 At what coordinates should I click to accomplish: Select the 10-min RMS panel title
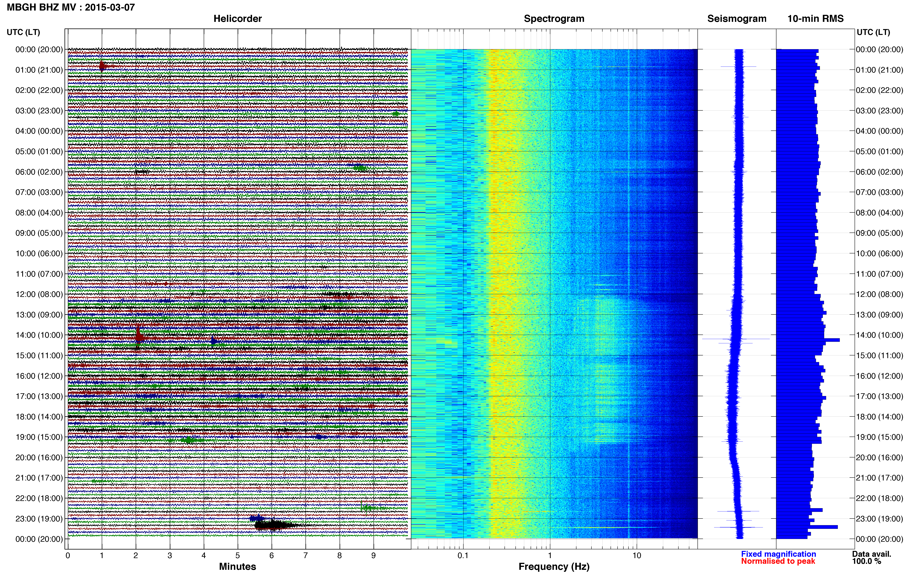[816, 19]
